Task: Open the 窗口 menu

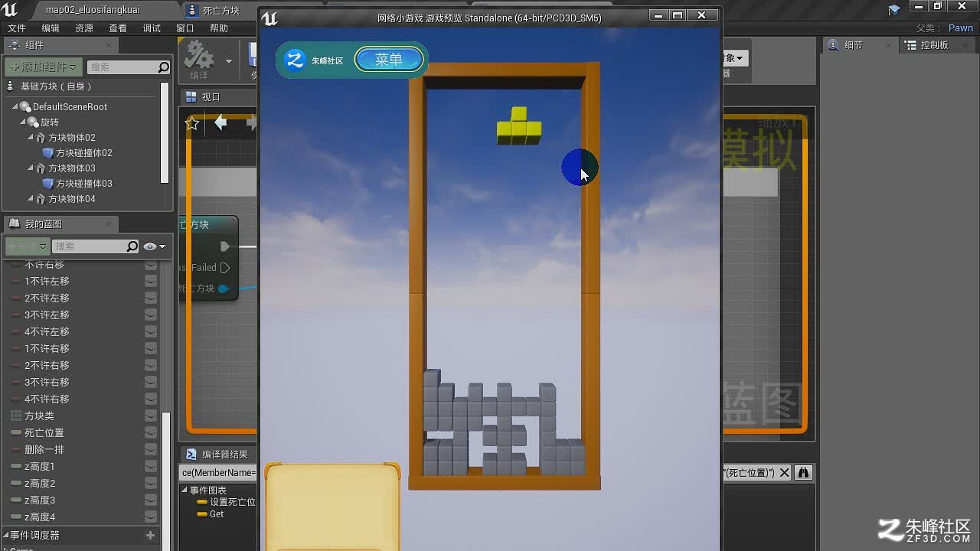Action: point(185,28)
